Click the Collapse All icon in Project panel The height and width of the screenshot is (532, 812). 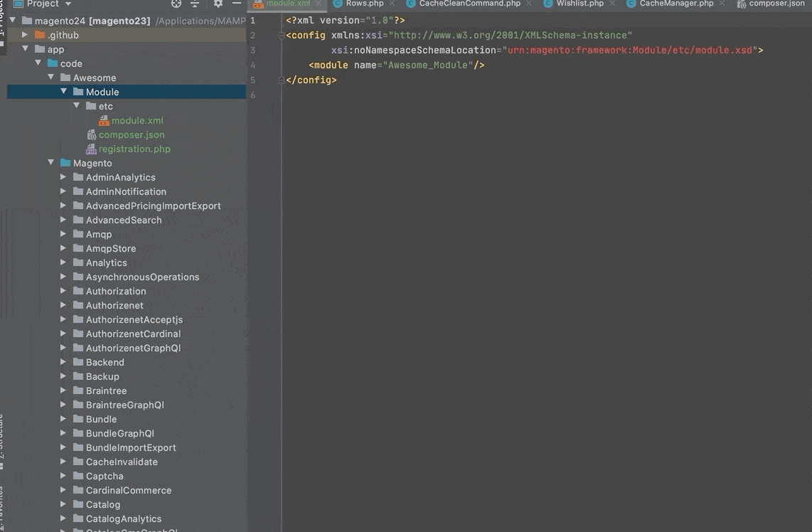coord(195,4)
